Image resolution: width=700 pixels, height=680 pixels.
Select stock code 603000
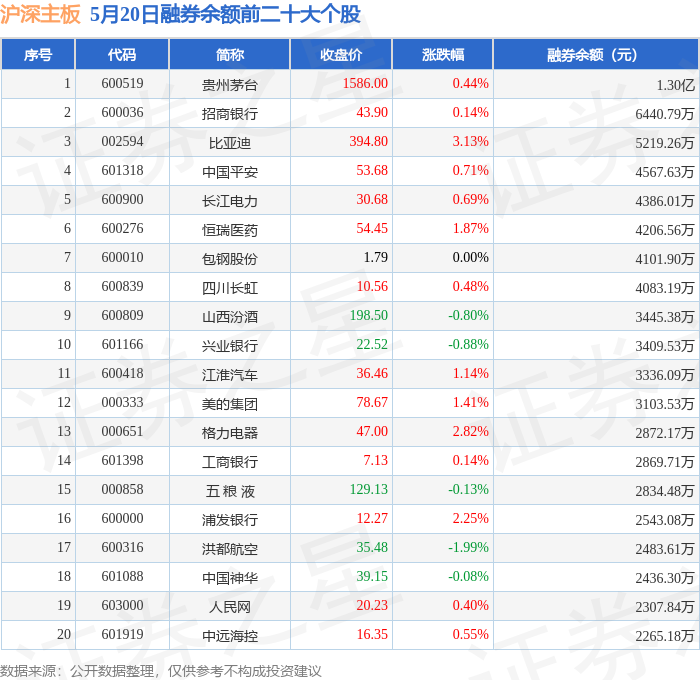pos(122,606)
